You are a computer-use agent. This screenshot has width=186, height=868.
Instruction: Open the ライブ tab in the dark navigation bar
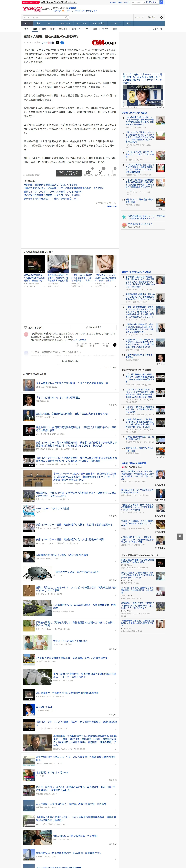[49, 24]
